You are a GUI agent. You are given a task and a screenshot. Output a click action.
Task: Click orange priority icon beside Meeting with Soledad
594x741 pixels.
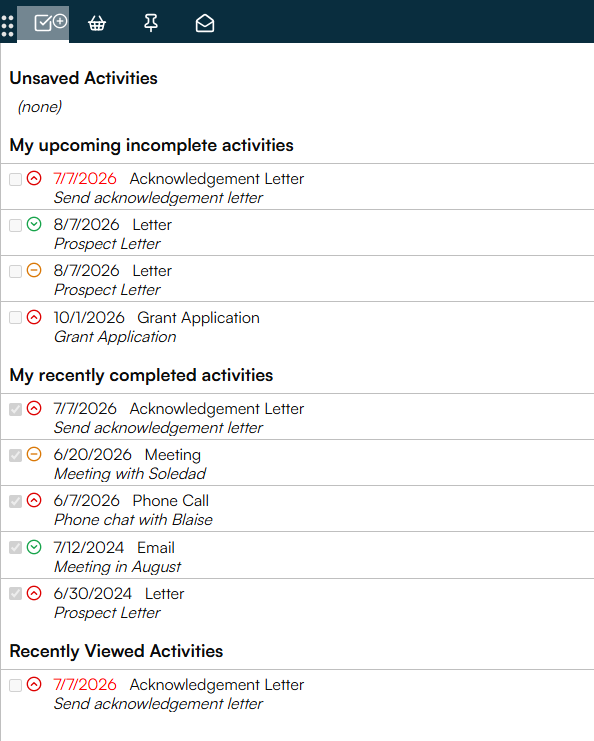click(x=34, y=454)
